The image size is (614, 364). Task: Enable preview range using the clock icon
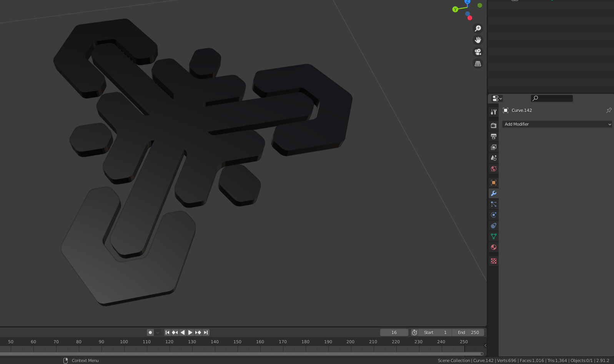point(414,332)
